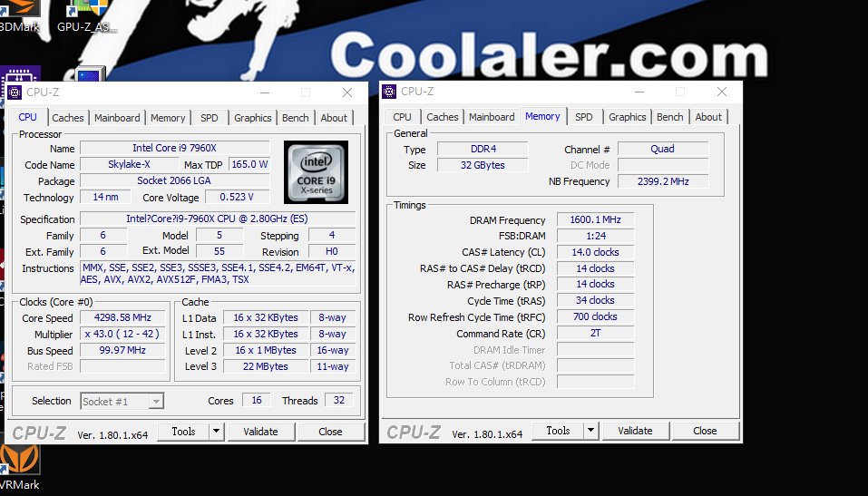Click the Core Speed value '4298.58 MHz'
The height and width of the screenshot is (496, 868).
[x=122, y=317]
